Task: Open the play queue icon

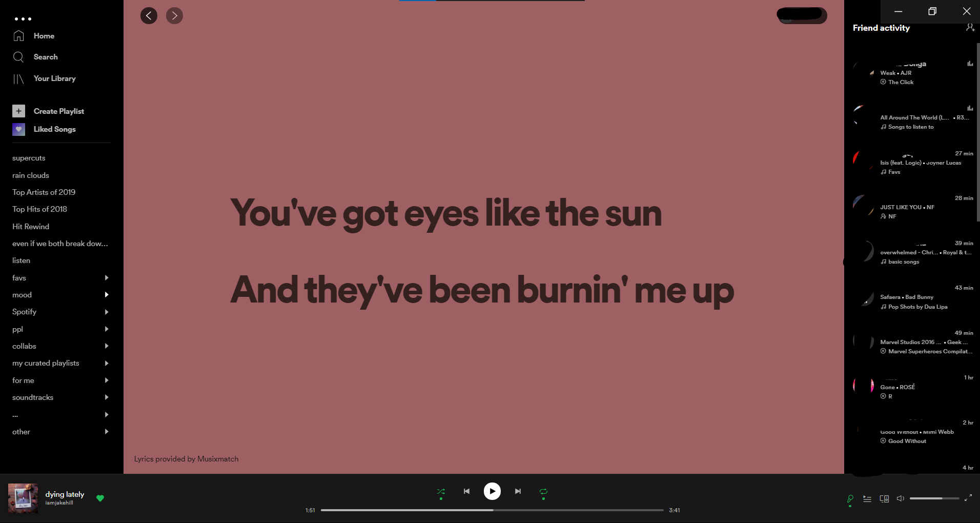Action: coord(867,498)
